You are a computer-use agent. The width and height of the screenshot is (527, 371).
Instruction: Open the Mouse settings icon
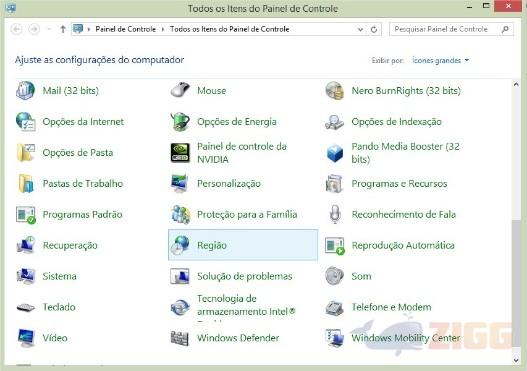(x=180, y=90)
